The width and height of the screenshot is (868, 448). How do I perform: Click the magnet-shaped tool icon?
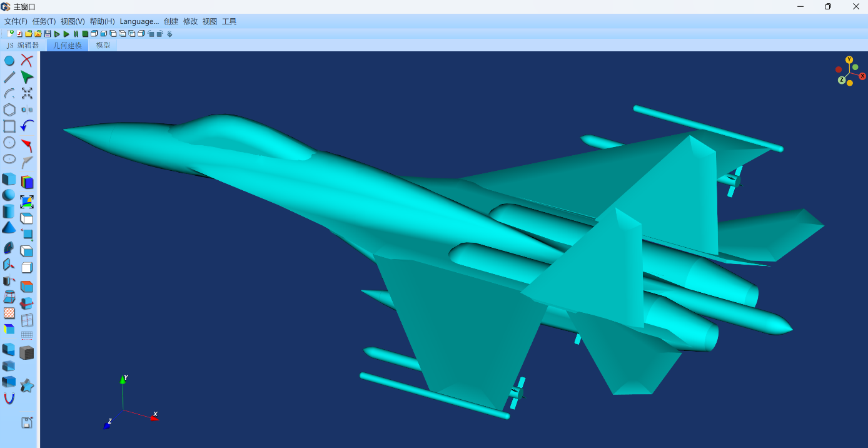[x=9, y=399]
